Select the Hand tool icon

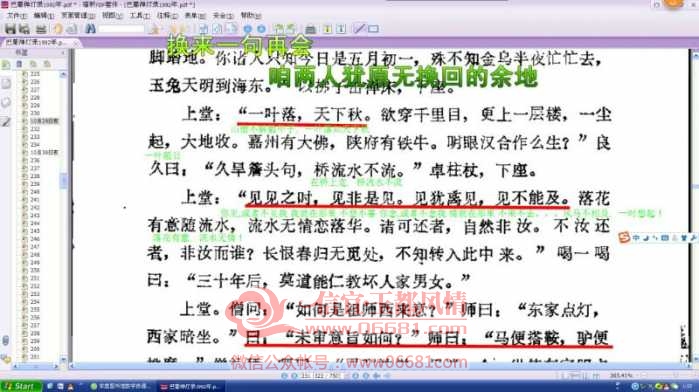58,29
